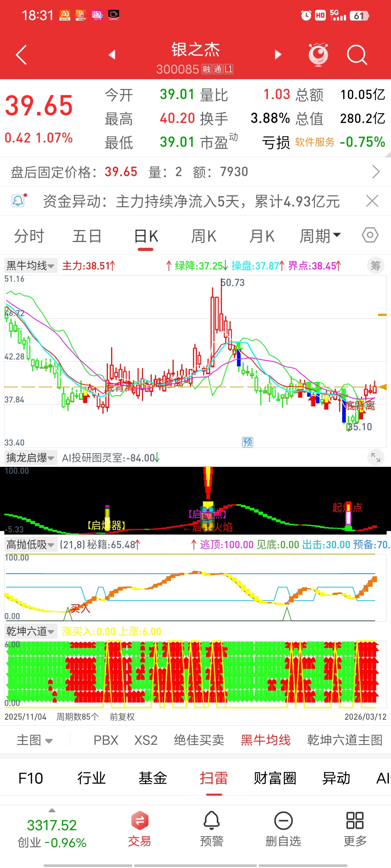Open the 基金 tab

153,778
